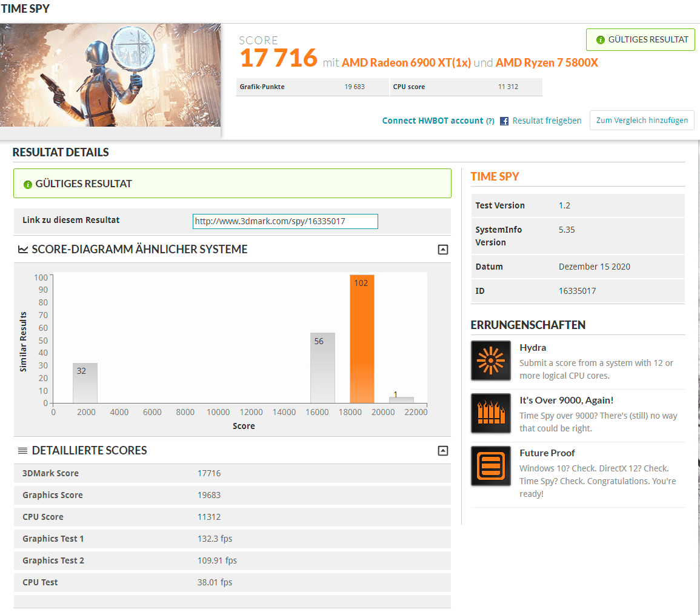The image size is (700, 615).
Task: Click the Hydra achievement icon
Action: tap(491, 361)
